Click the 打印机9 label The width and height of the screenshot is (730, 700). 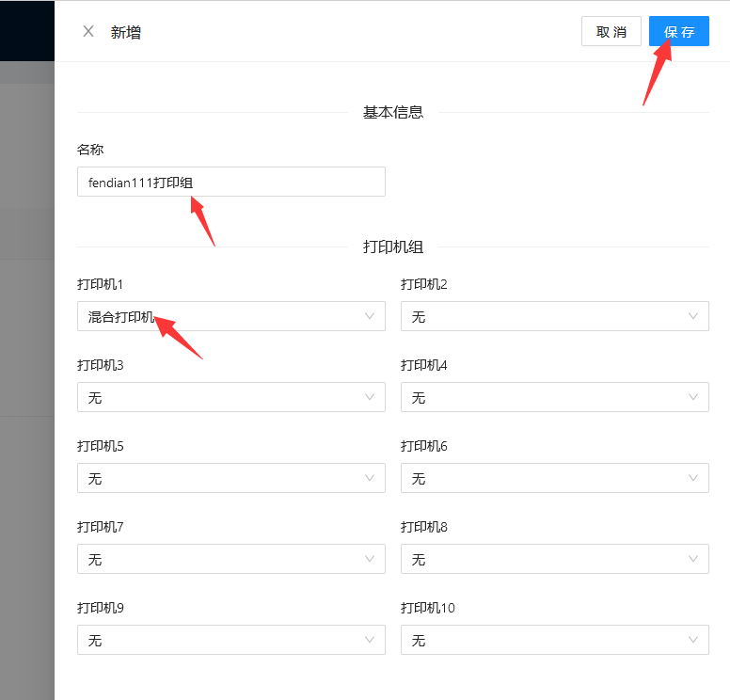100,608
